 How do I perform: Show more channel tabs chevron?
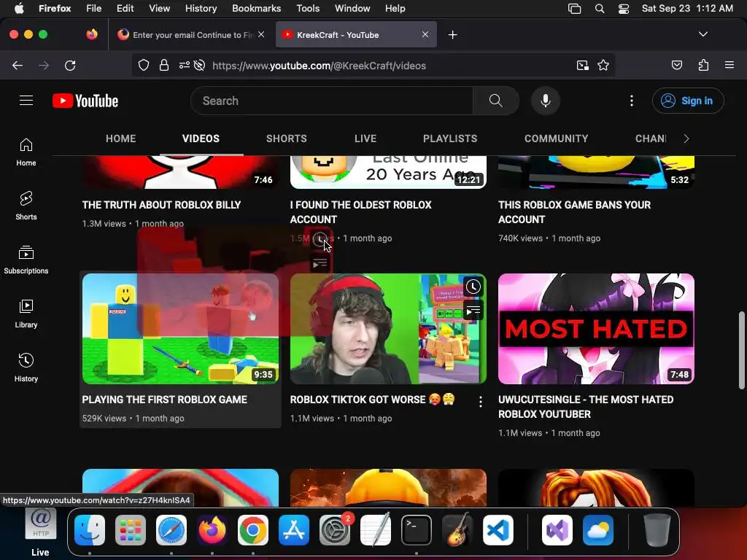click(x=686, y=139)
